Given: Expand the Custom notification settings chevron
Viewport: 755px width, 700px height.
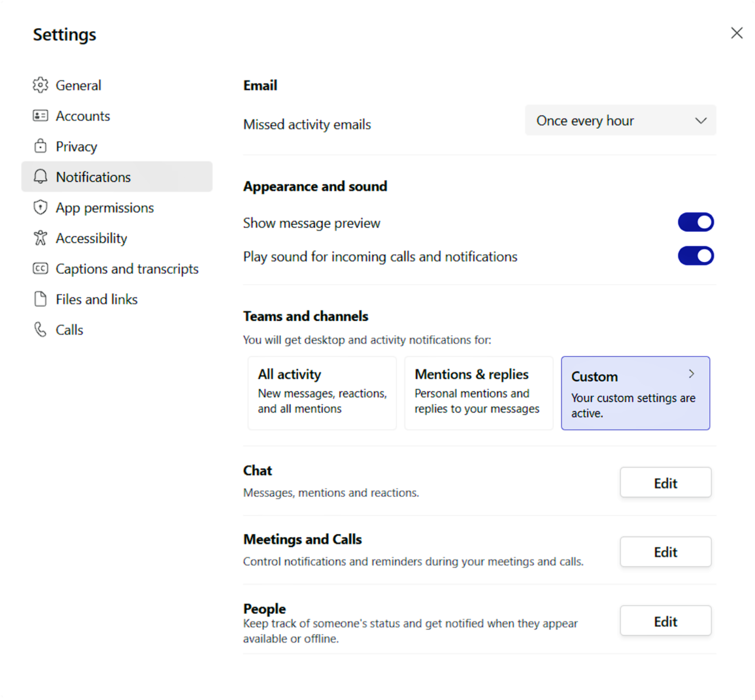Looking at the screenshot, I should 692,374.
